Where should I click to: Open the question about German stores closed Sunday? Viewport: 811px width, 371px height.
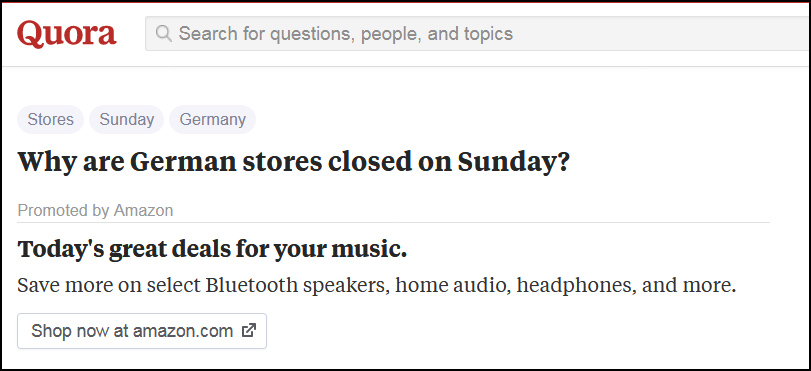[294, 162]
